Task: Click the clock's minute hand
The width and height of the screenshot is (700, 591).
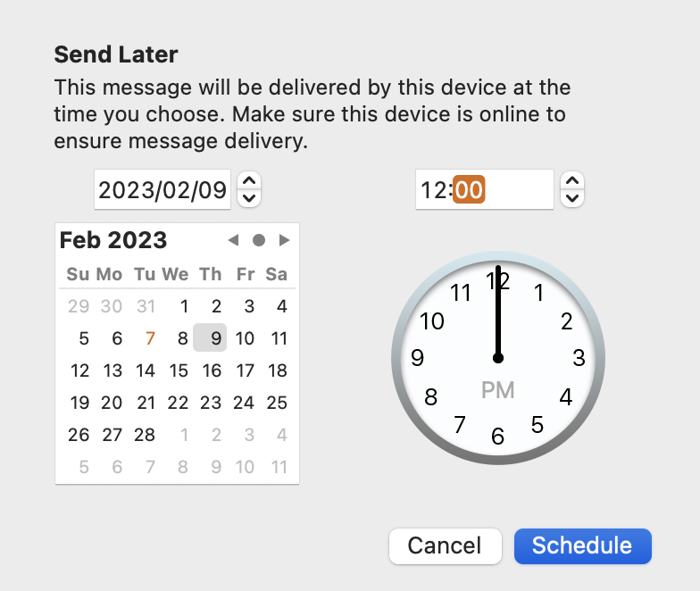Action: coord(498,312)
